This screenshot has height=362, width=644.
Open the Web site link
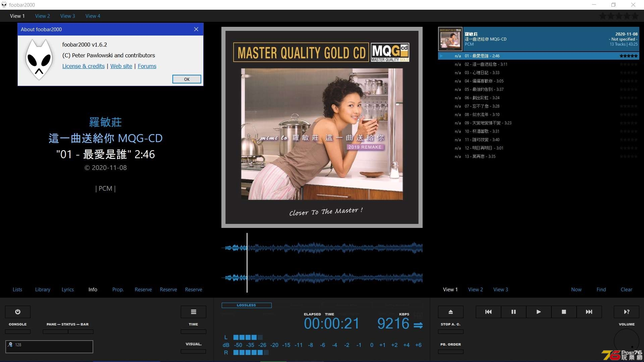pyautogui.click(x=121, y=66)
